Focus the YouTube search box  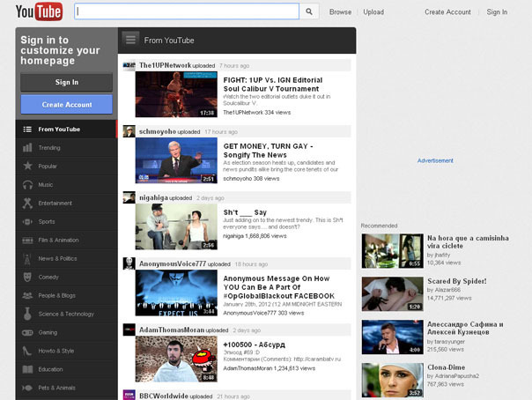187,11
